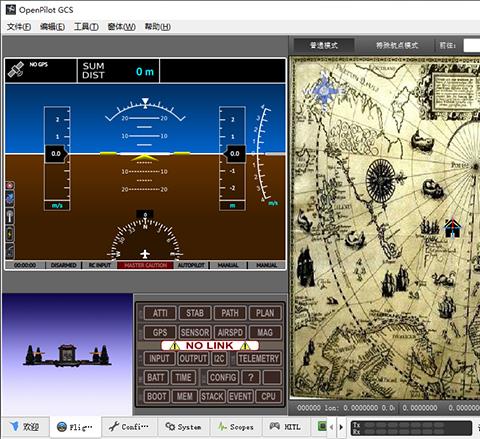Click the GPS system health button
The height and width of the screenshot is (439, 480).
click(160, 332)
